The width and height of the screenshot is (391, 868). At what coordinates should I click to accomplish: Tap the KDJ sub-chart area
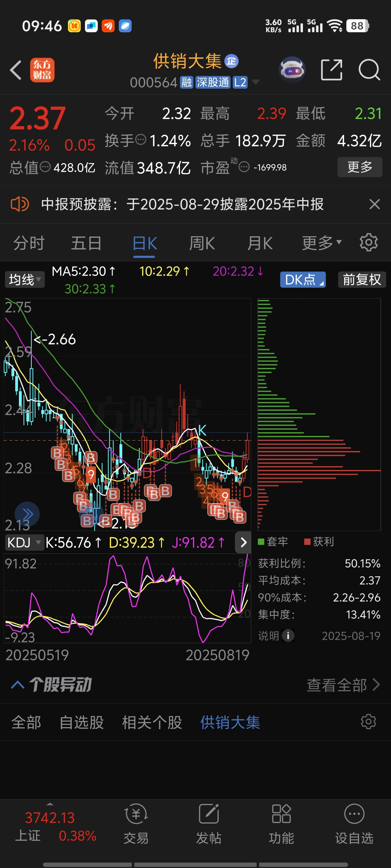127,598
